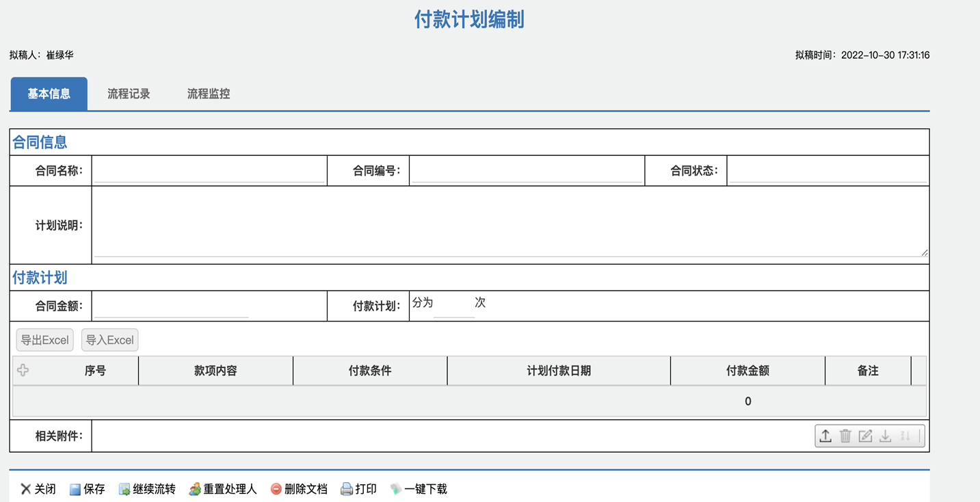
Task: Click the sort attachments icon
Action: 905,436
